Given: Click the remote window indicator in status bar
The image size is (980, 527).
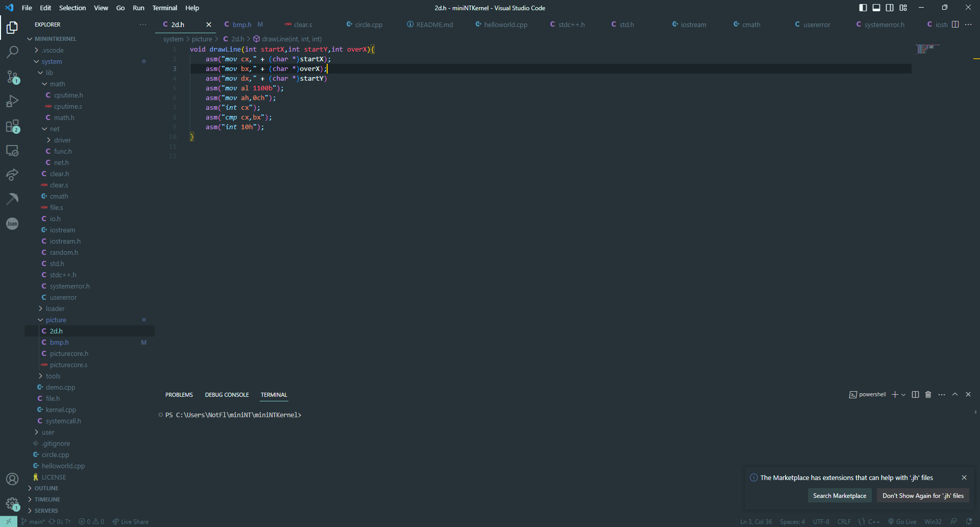Looking at the screenshot, I should pyautogui.click(x=9, y=521).
